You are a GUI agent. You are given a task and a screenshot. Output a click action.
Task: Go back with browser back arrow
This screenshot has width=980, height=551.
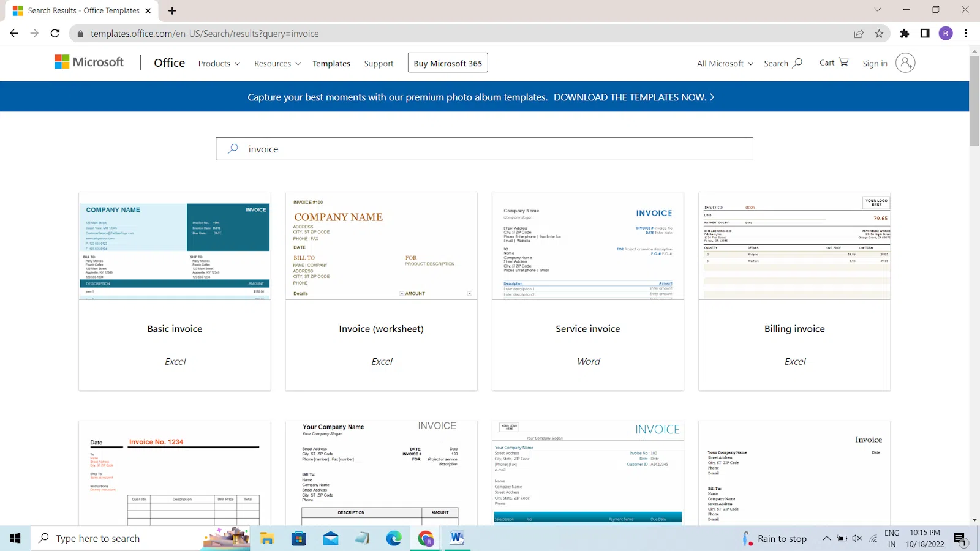(x=14, y=34)
